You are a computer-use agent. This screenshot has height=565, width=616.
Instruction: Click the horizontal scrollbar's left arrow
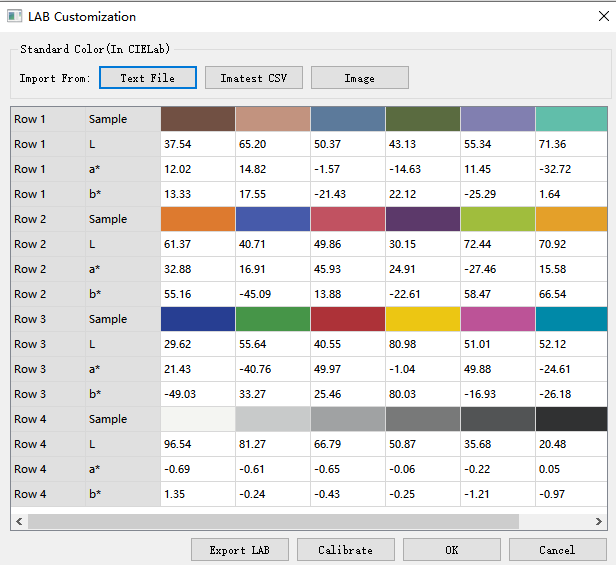(19, 521)
